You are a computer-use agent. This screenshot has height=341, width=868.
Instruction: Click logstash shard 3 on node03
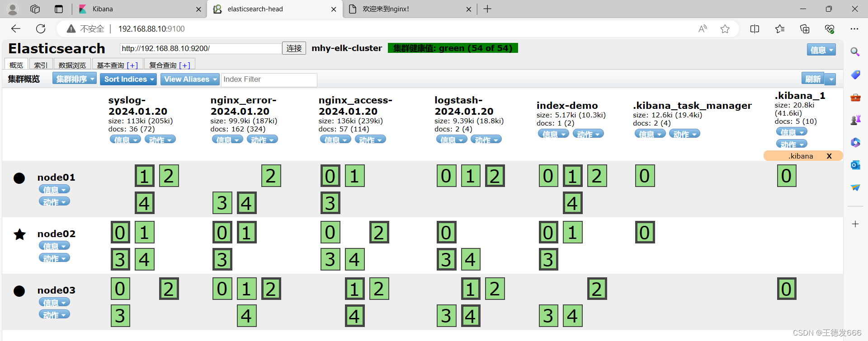(x=446, y=316)
